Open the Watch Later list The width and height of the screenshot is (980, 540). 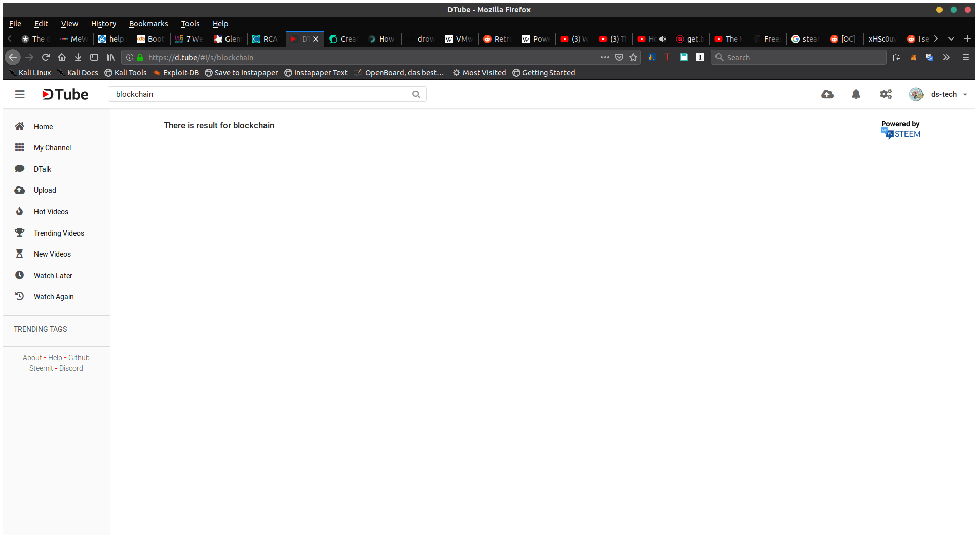pos(53,276)
